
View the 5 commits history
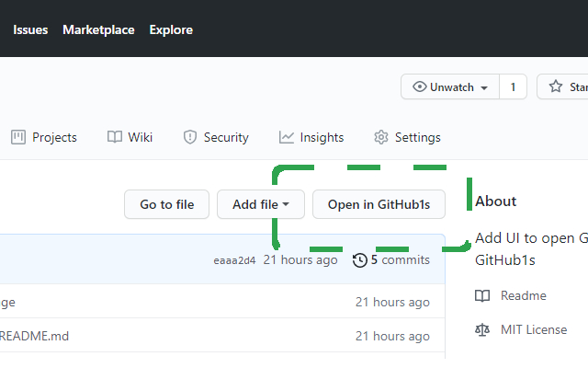point(391,259)
